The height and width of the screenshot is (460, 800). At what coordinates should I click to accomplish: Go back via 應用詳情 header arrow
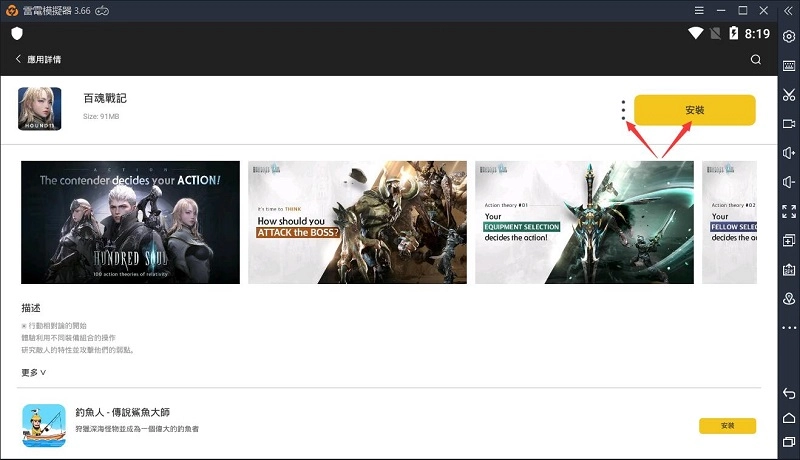[18, 60]
